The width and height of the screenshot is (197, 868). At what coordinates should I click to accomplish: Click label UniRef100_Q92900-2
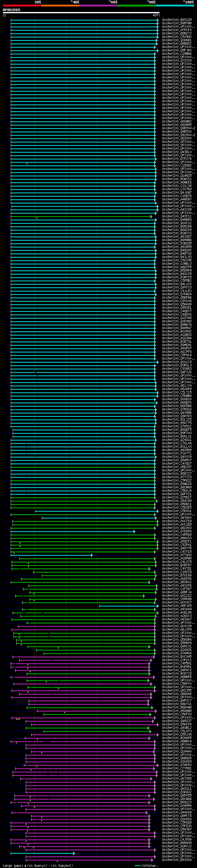click(179, 135)
